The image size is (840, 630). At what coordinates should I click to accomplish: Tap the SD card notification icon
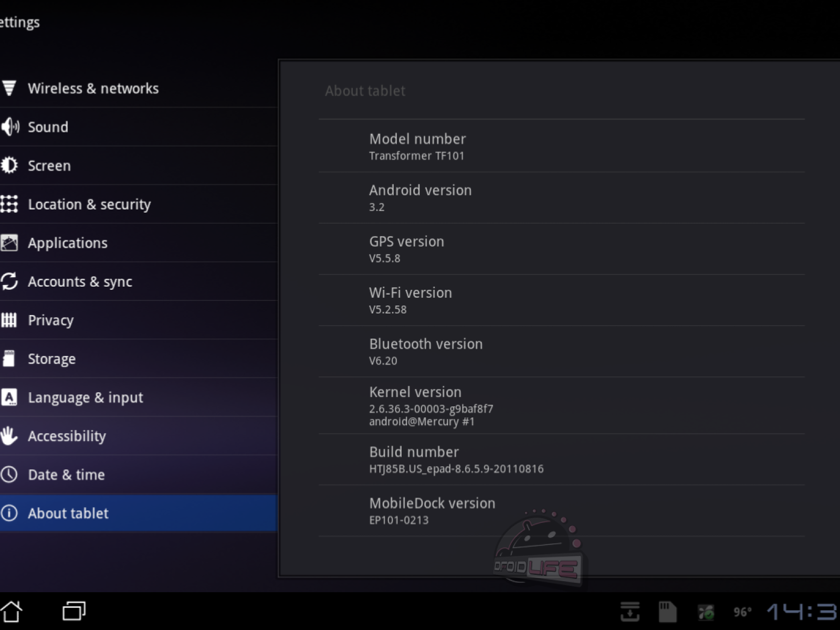(667, 612)
